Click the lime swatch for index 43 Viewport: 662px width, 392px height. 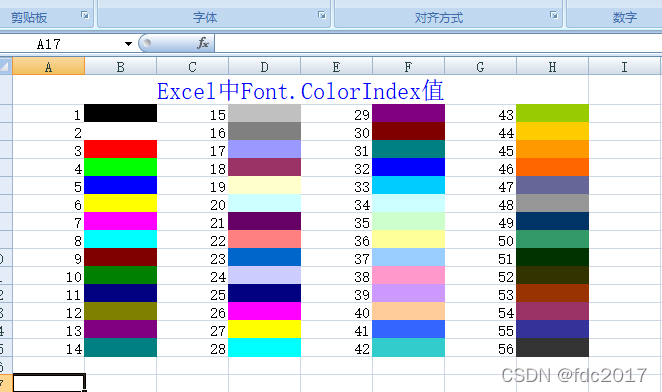click(x=553, y=113)
